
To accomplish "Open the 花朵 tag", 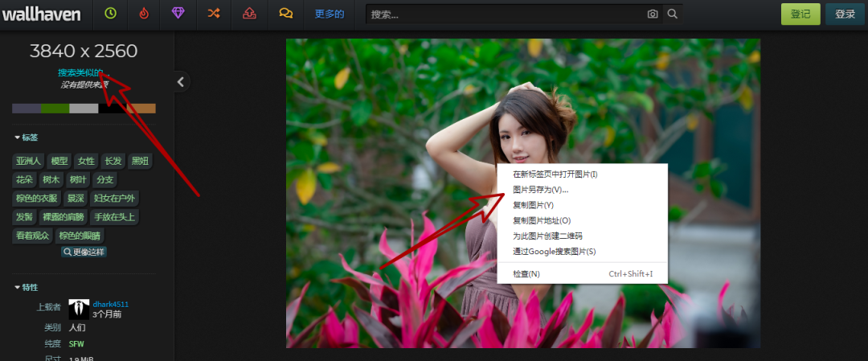I will tap(24, 180).
